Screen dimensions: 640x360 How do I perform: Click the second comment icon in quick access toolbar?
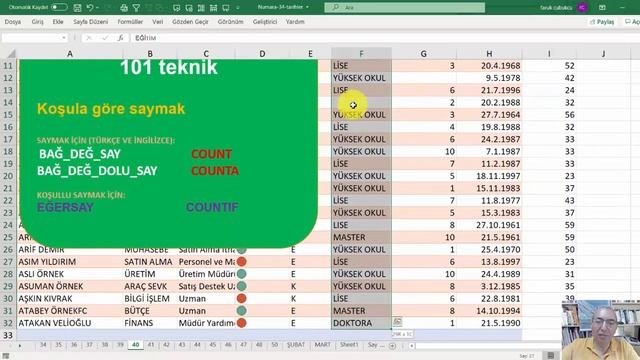click(x=189, y=8)
